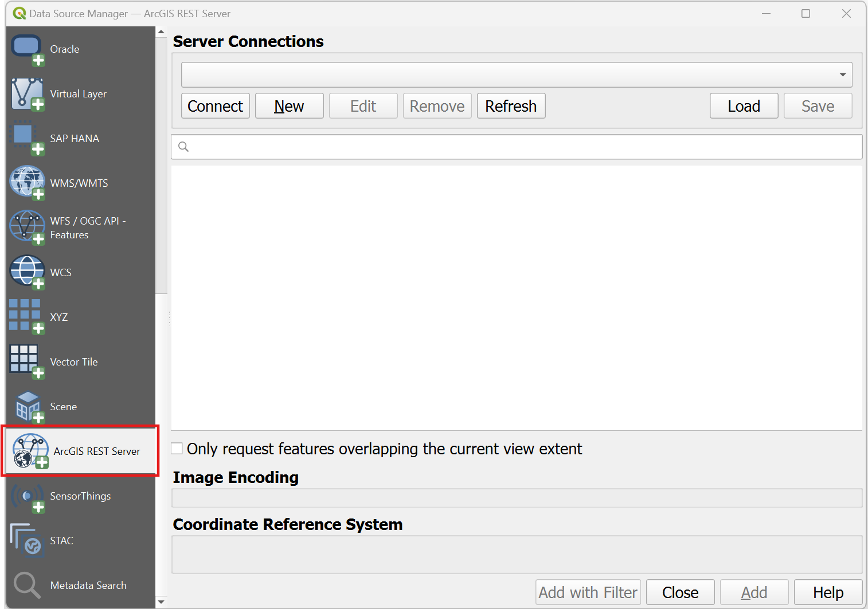Open the Virtual Layer source icon
Image resolution: width=868 pixels, height=609 pixels.
(27, 95)
